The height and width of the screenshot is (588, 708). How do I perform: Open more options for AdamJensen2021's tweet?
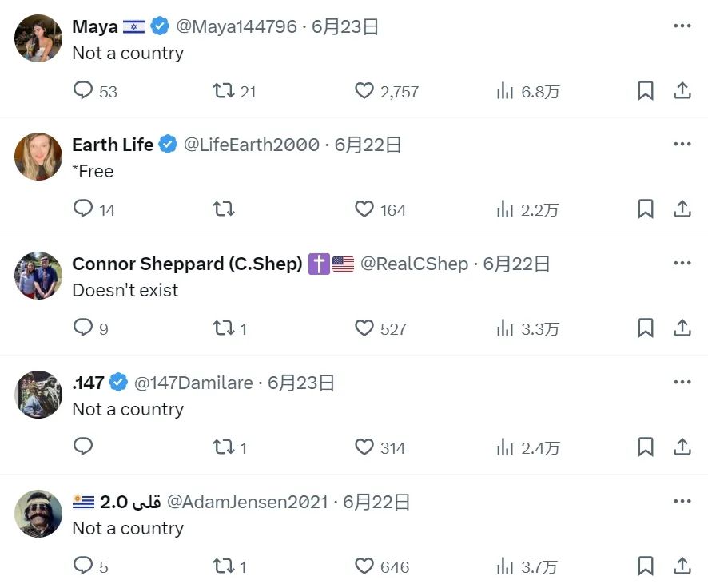682,501
